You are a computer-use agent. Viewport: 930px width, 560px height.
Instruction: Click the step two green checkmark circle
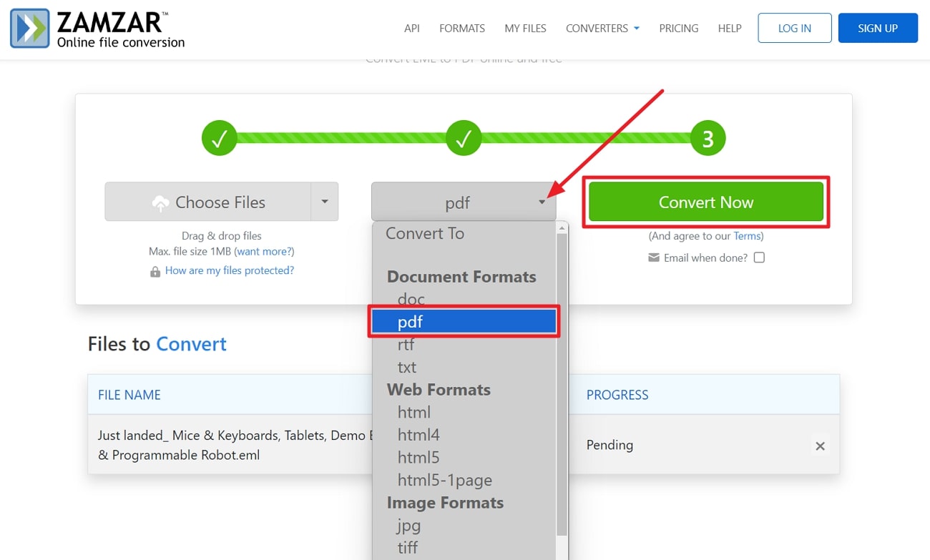point(464,139)
